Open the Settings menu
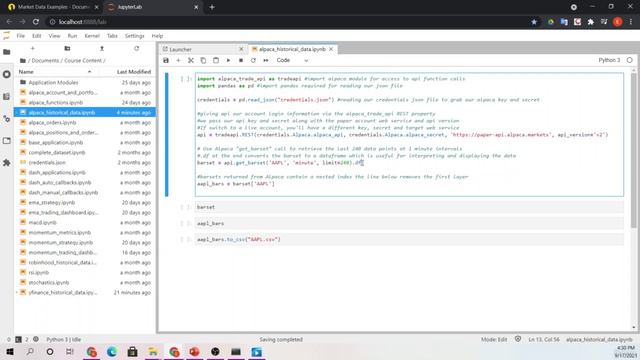640x360 pixels. [x=135, y=36]
